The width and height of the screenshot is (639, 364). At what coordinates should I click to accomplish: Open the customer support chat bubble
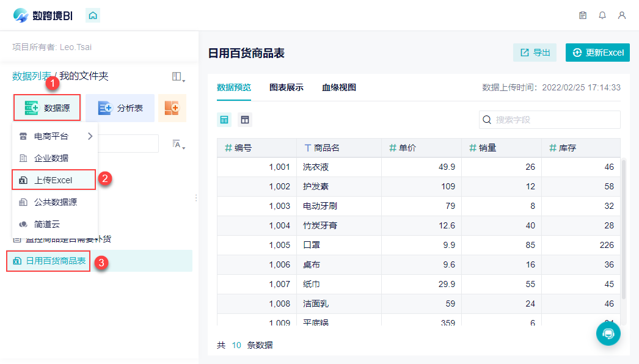(608, 334)
